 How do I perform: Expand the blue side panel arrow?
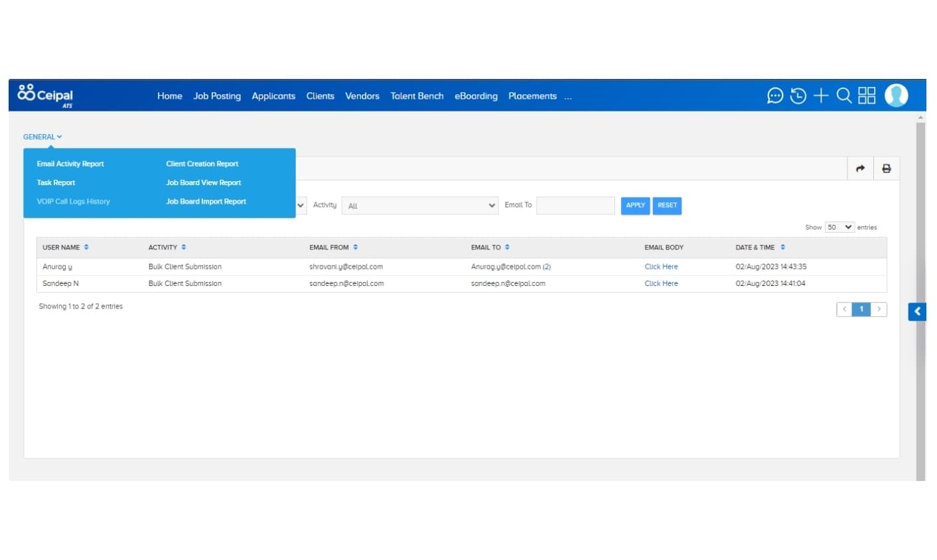click(916, 311)
